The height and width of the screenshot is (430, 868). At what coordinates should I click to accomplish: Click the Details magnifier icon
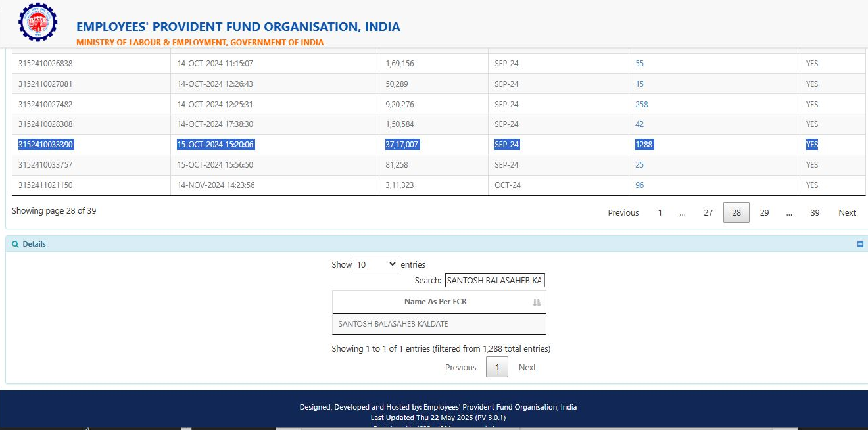pos(15,244)
